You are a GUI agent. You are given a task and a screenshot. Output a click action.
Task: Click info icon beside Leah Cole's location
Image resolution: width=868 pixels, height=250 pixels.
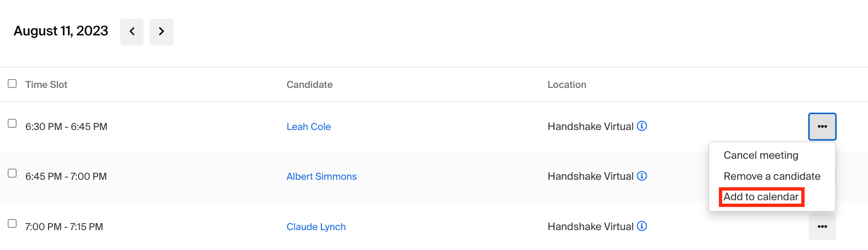pyautogui.click(x=642, y=126)
